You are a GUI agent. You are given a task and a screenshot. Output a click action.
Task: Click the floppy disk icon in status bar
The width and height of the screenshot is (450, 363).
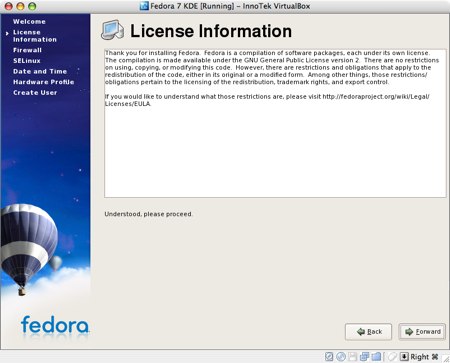(x=352, y=357)
